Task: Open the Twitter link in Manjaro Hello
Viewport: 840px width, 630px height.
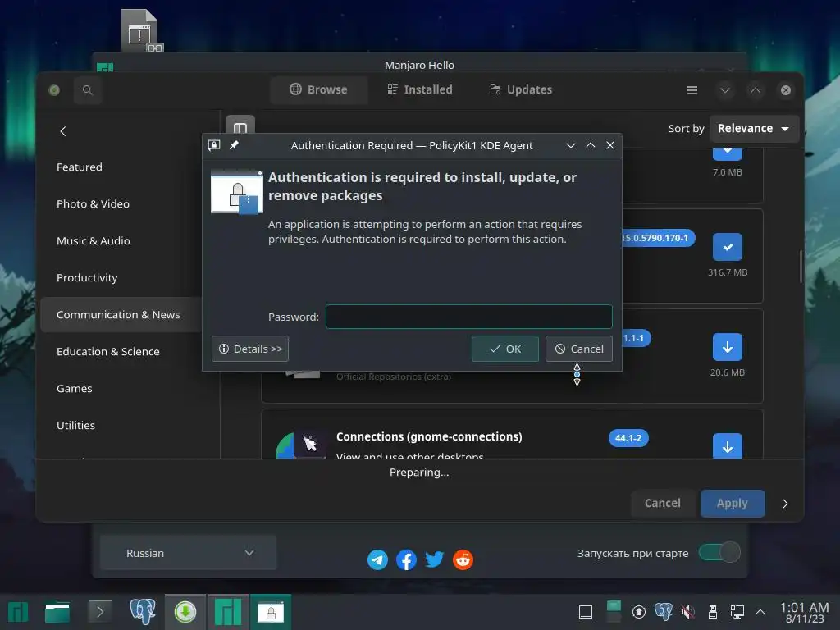Action: pyautogui.click(x=435, y=559)
